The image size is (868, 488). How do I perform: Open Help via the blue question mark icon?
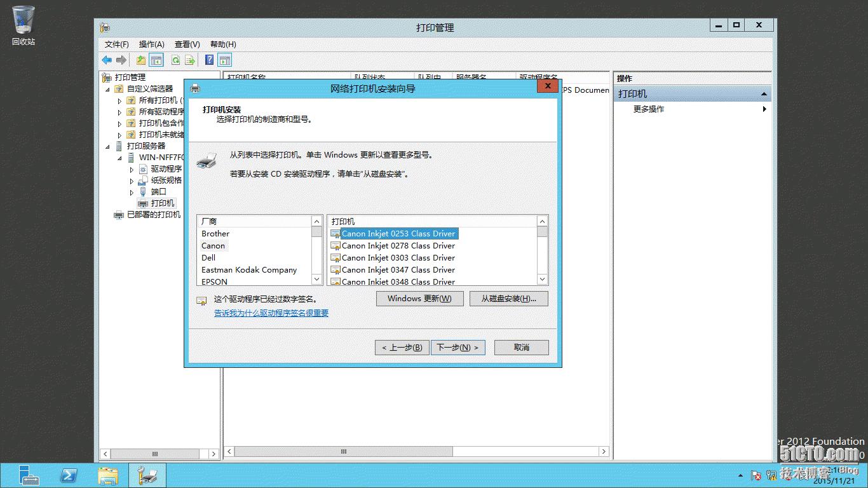(x=208, y=59)
